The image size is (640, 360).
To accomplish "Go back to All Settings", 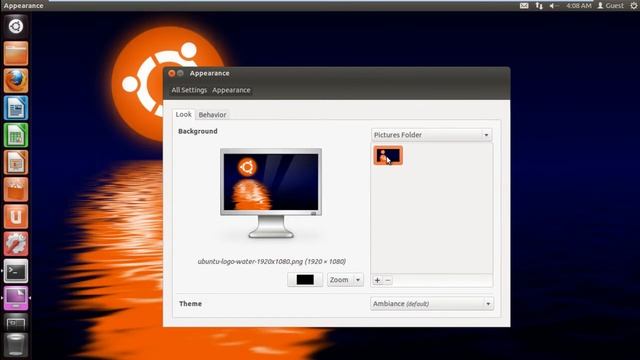I will pos(189,90).
